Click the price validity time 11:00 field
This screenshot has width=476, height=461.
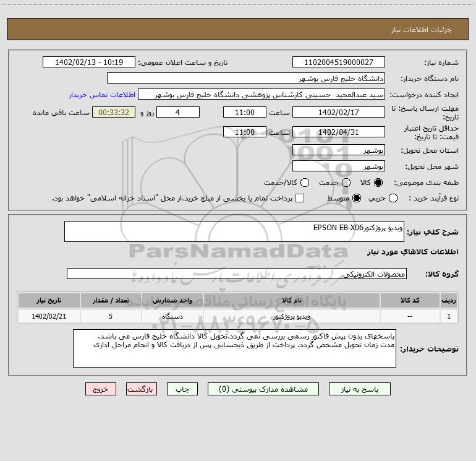pyautogui.click(x=245, y=132)
